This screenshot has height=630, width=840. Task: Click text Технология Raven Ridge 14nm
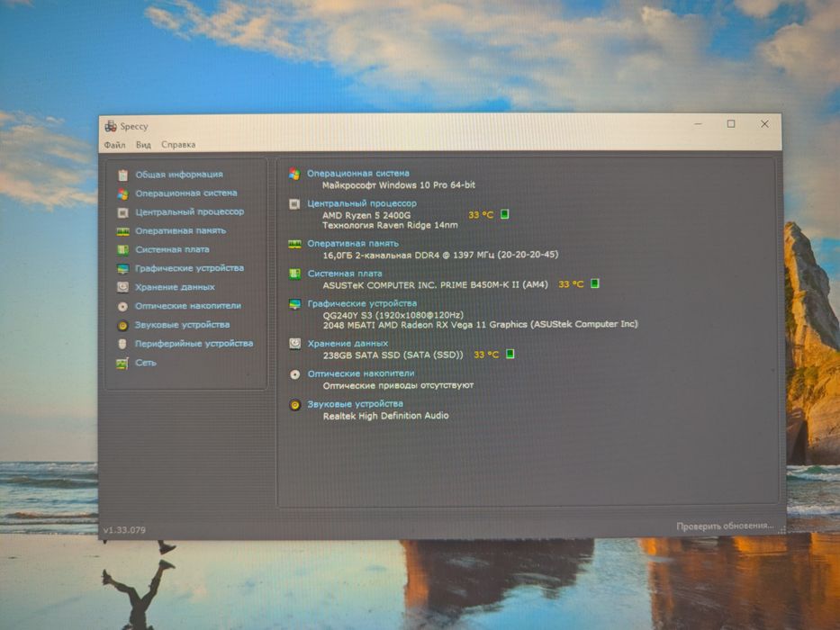(390, 226)
